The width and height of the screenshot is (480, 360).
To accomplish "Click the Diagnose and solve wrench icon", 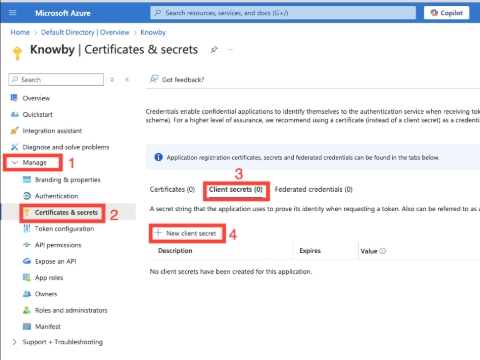I will pyautogui.click(x=14, y=147).
